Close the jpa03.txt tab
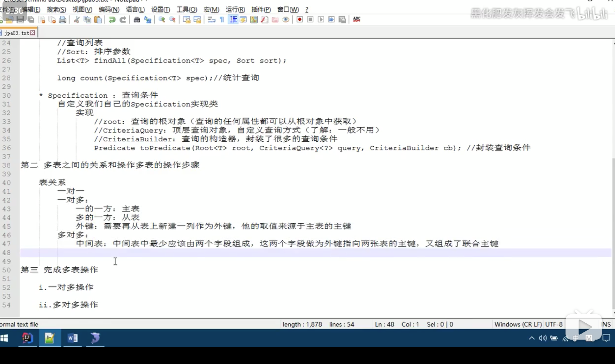This screenshot has height=364, width=615. (x=33, y=33)
